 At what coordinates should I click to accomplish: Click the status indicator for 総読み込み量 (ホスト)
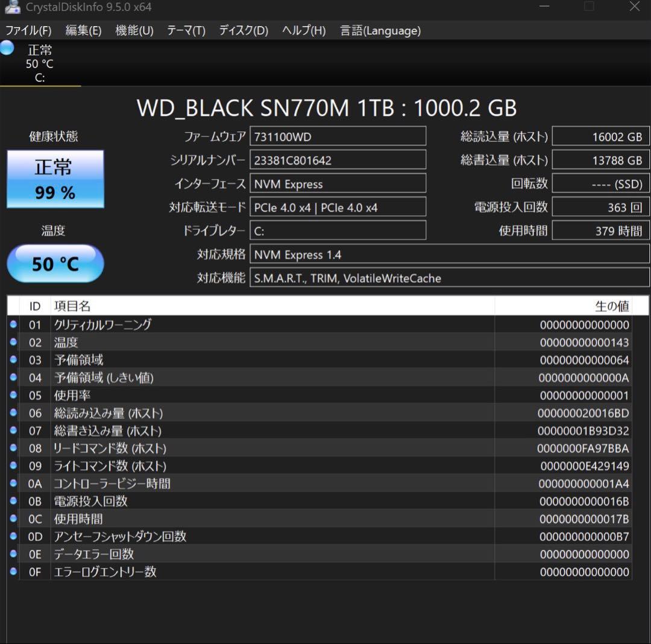point(14,413)
